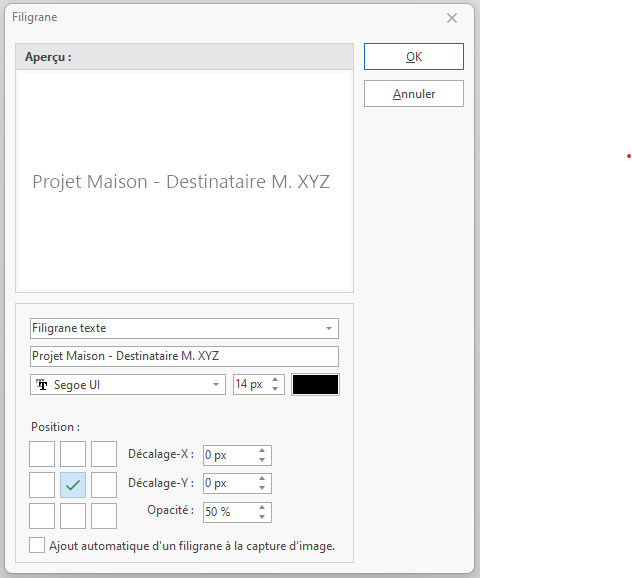This screenshot has height=578, width=632.
Task: Click the Annuler button
Action: [414, 94]
